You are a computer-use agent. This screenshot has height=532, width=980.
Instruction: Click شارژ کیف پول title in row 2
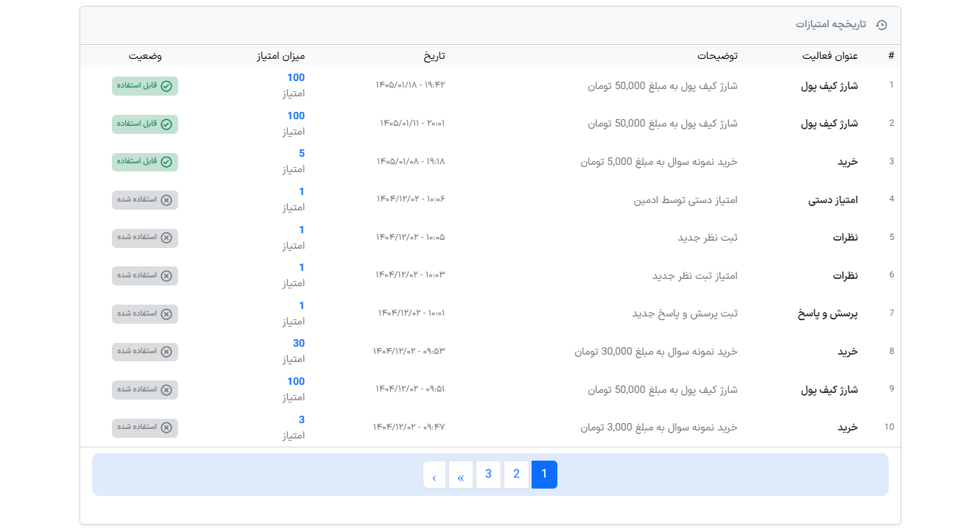[829, 124]
